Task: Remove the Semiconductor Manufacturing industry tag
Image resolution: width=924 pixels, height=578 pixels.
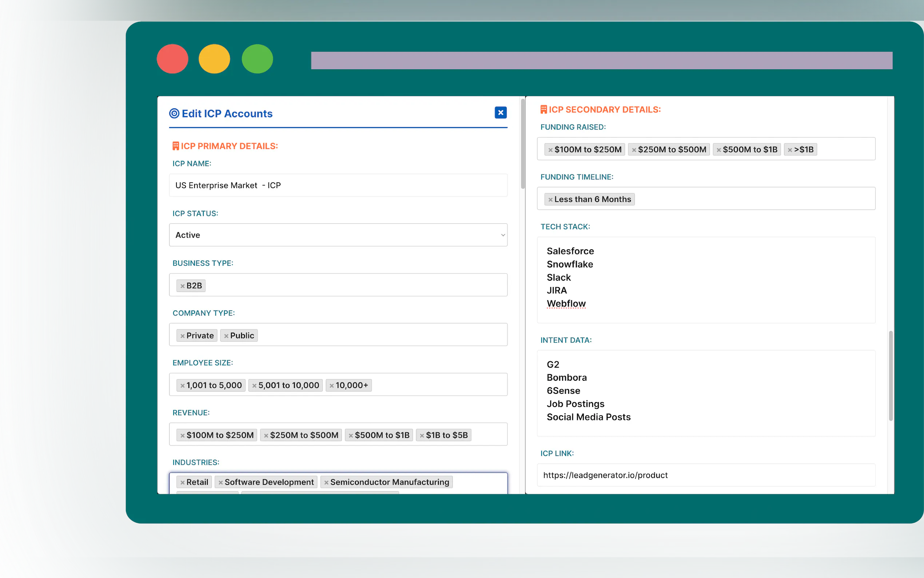Action: 326,482
